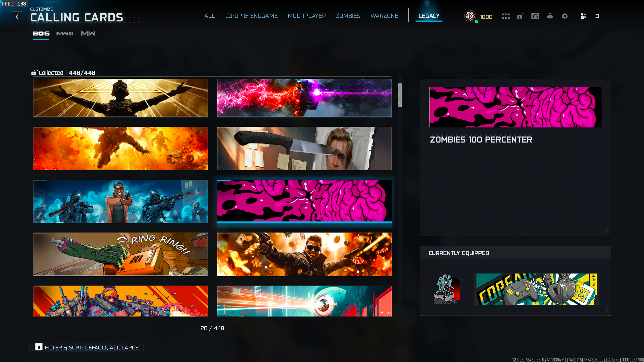The width and height of the screenshot is (644, 362).
Task: Open notifications bell icon
Action: click(x=550, y=16)
